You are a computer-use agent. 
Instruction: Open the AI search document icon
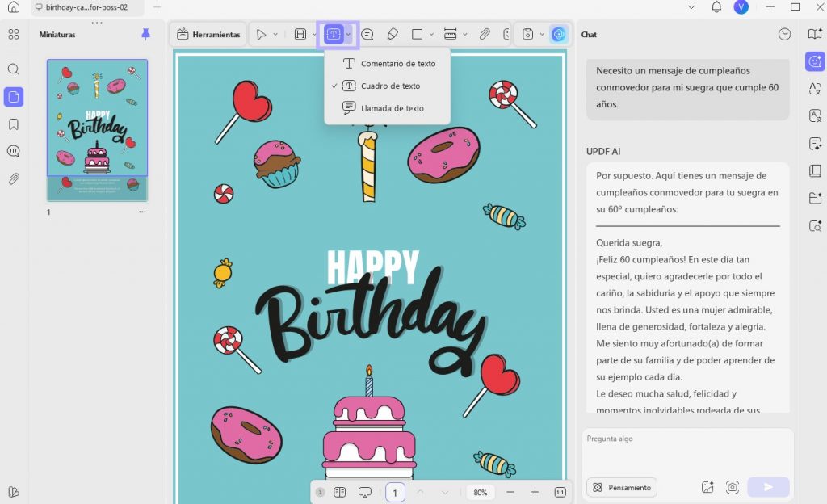click(815, 225)
